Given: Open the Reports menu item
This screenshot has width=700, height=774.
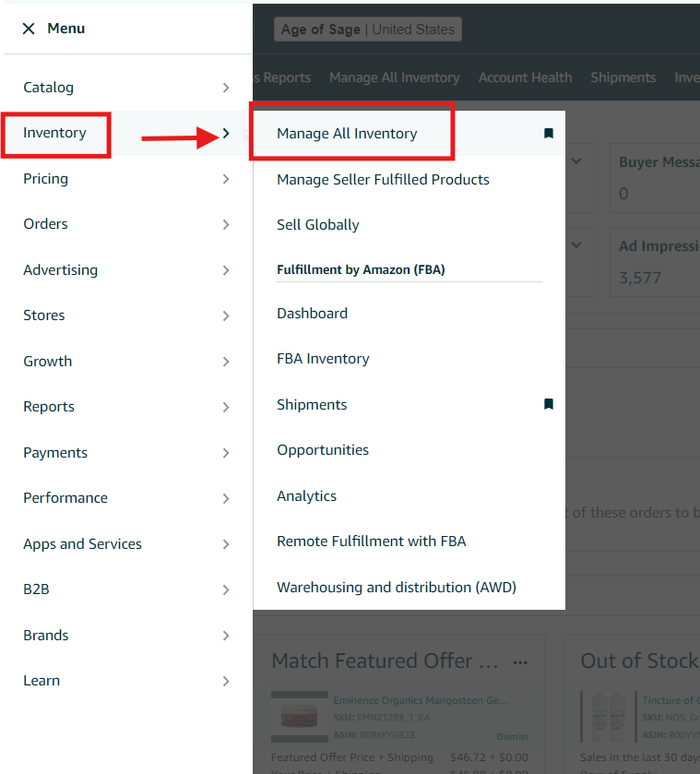Looking at the screenshot, I should (49, 407).
